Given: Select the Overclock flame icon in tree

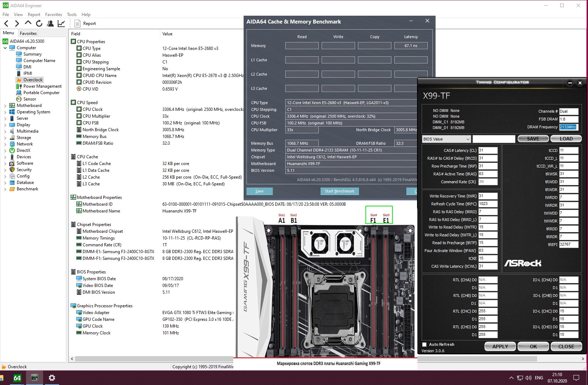Looking at the screenshot, I should pos(19,80).
